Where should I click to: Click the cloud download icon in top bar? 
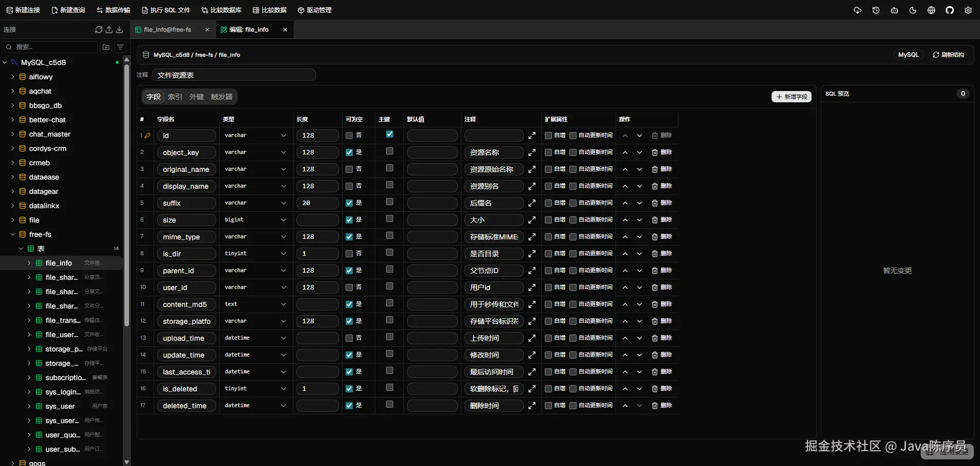[x=858, y=10]
